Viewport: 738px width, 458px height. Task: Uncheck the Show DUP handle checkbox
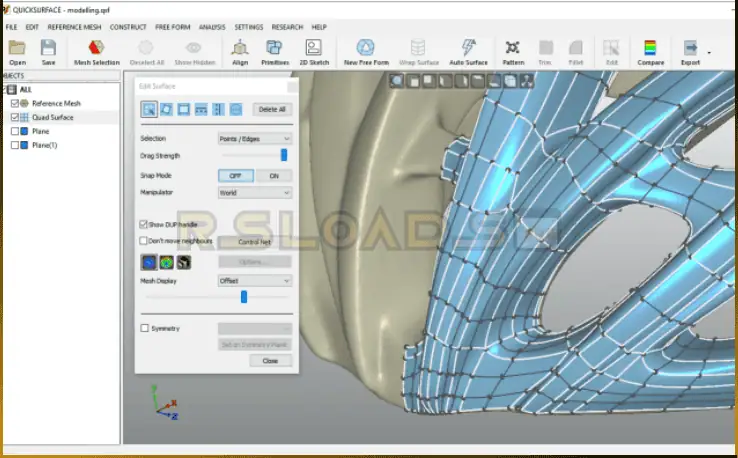(144, 225)
